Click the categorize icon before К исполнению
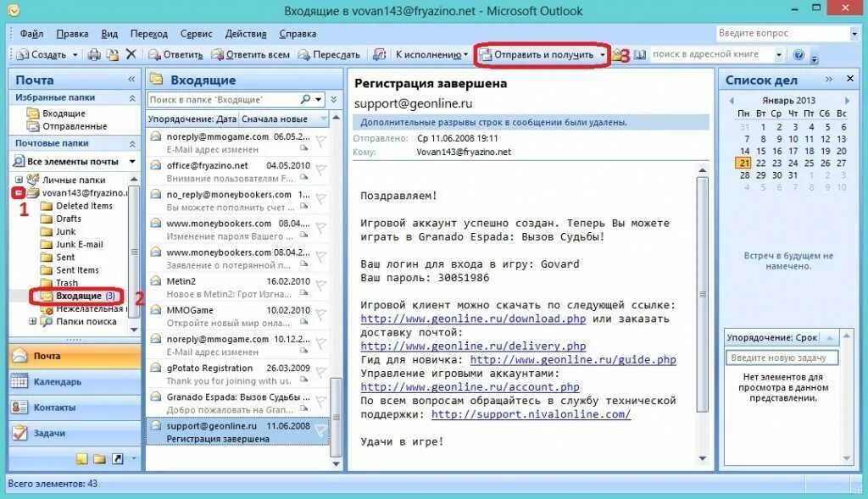This screenshot has width=868, height=499. coord(379,54)
